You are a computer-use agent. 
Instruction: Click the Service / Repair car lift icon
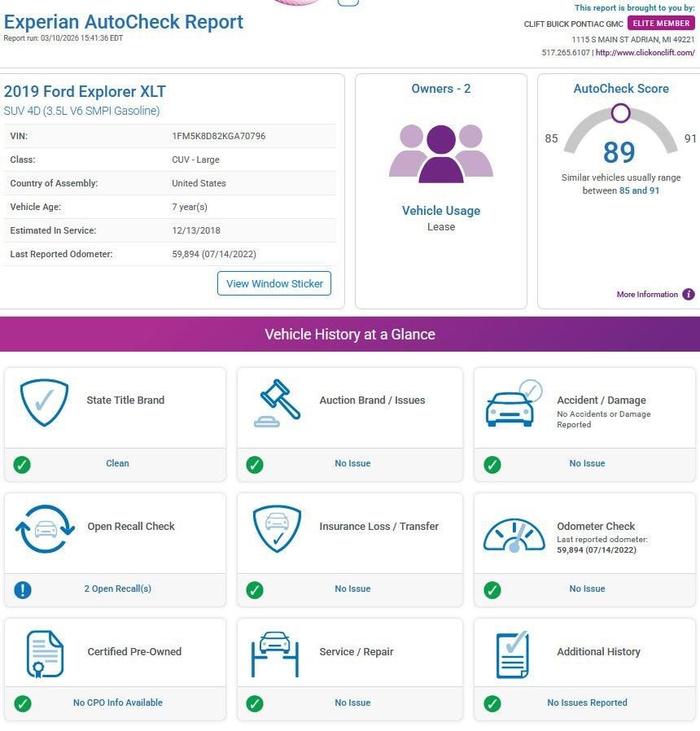coord(276,653)
